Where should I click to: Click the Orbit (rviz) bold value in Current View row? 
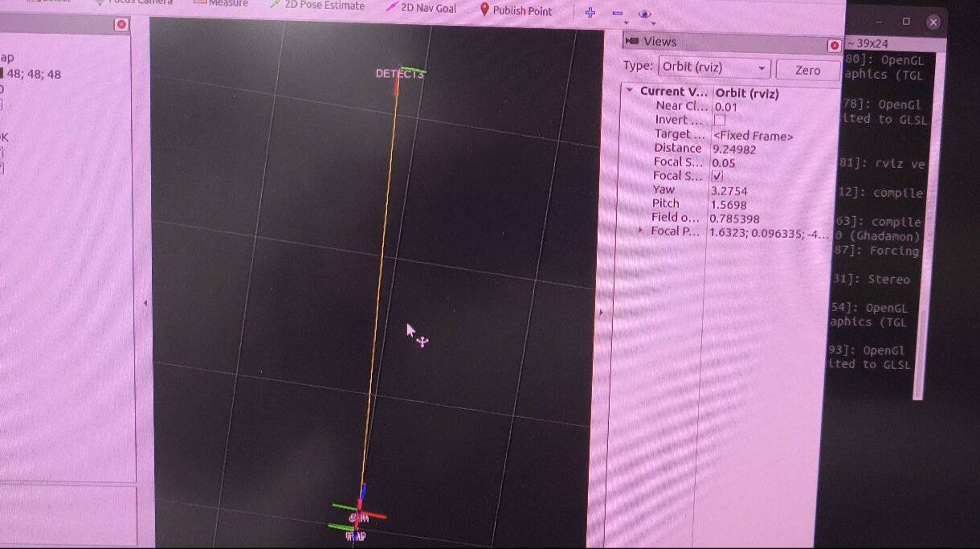[x=747, y=93]
